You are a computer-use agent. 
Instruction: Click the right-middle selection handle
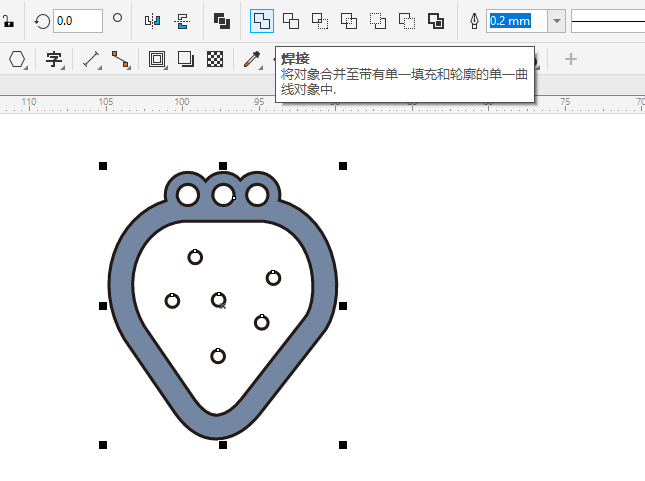click(343, 306)
